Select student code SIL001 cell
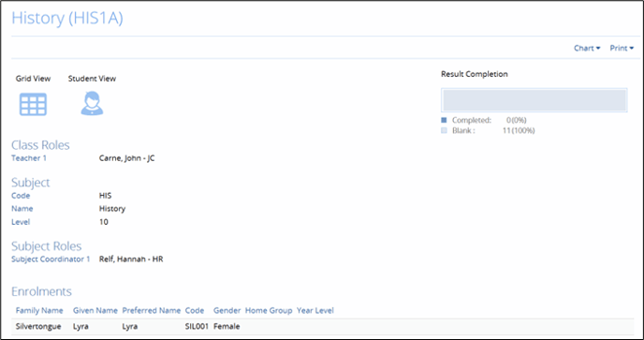This screenshot has height=340, width=644. pyautogui.click(x=197, y=327)
